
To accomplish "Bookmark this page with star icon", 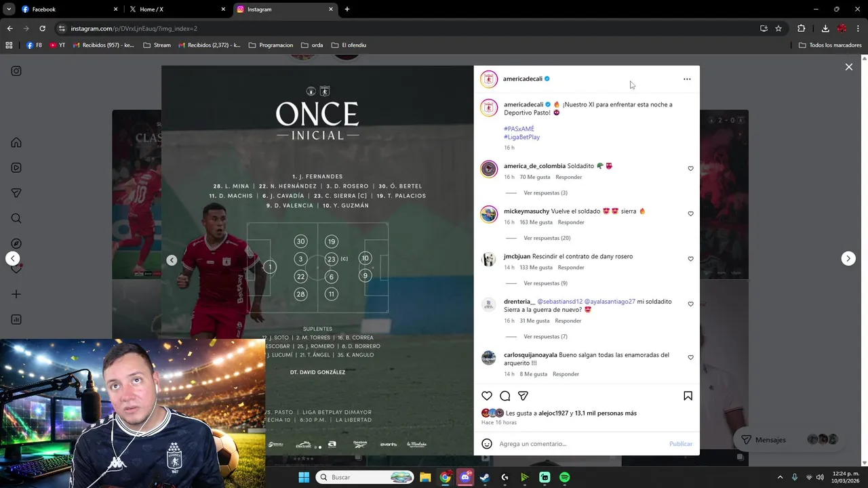I will (x=778, y=28).
